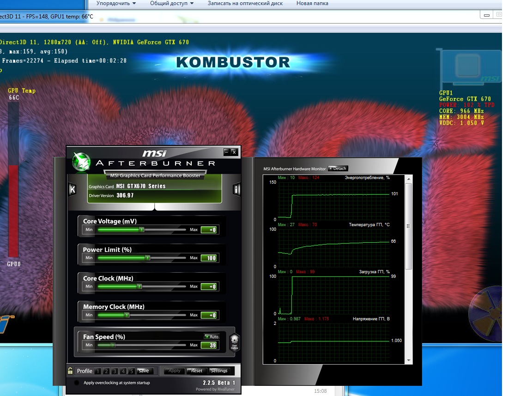This screenshot has width=532, height=396.
Task: Click the 'MSI Graphics Card Performance Booster' banner
Action: 155,175
